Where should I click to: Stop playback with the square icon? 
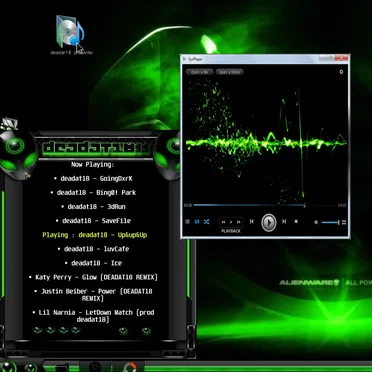pos(296,221)
